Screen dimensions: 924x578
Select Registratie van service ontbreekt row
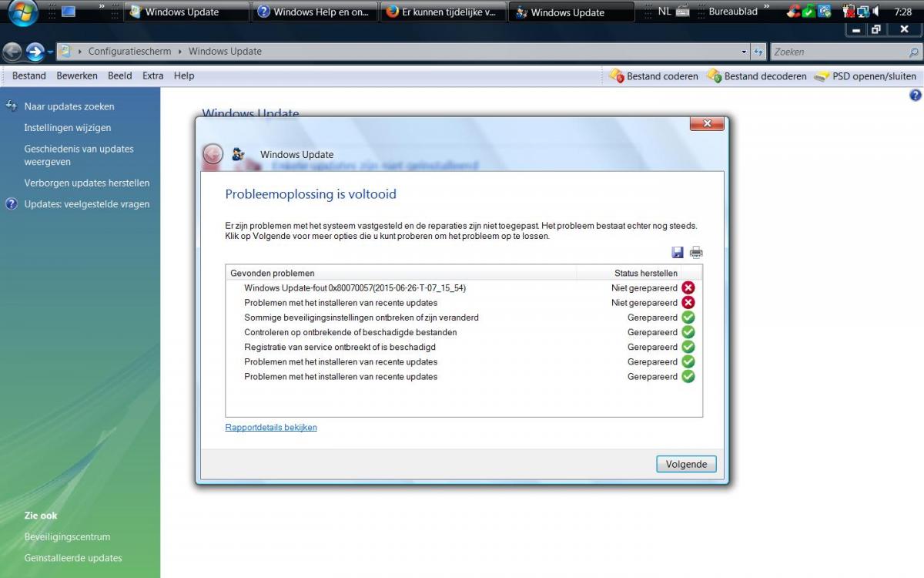pos(464,347)
